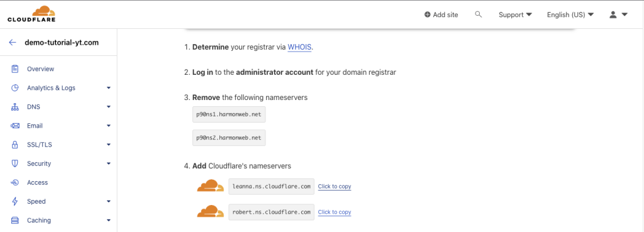Click the Security shield icon
Screen dimensions: 644x232
coord(15,163)
